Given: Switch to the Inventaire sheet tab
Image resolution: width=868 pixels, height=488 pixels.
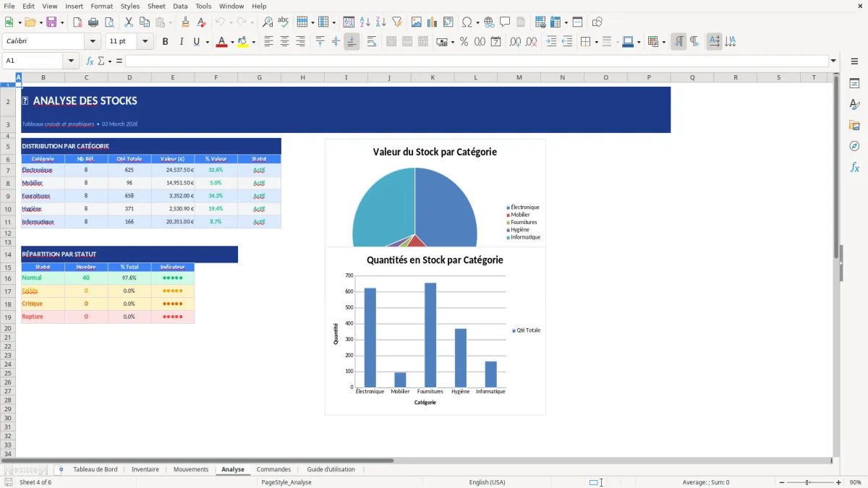Looking at the screenshot, I should [145, 469].
